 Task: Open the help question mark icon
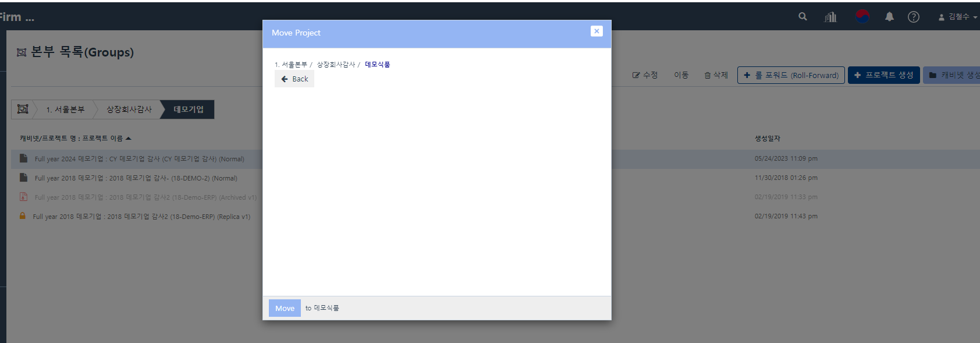914,17
